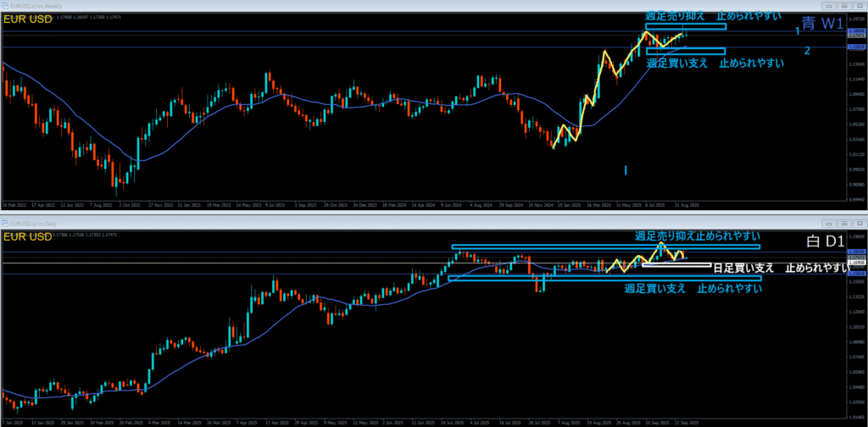Select the yellow EUR USD label on Daily chart
Image resolution: width=868 pixels, height=427 pixels.
pyautogui.click(x=28, y=237)
